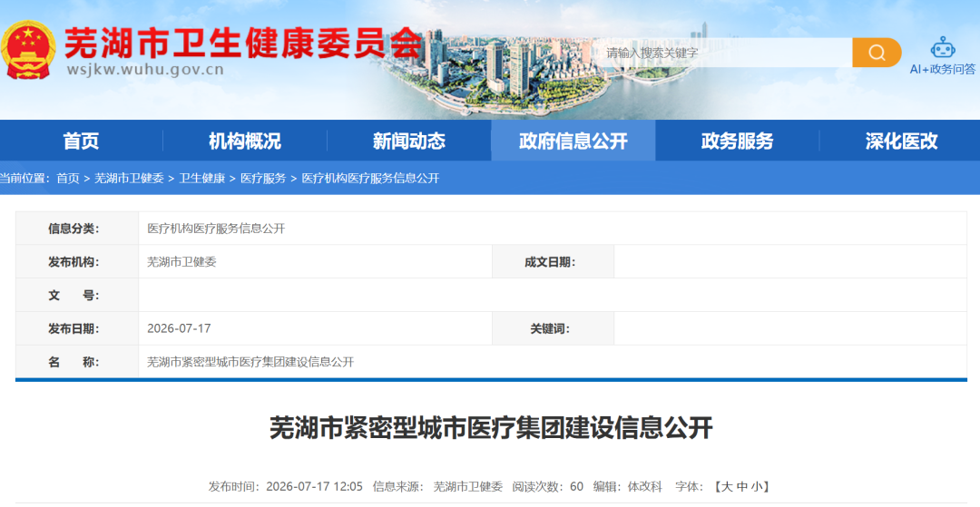Image resolution: width=980 pixels, height=507 pixels.
Task: Click the 医疗服务 breadcrumb link
Action: pyautogui.click(x=263, y=179)
